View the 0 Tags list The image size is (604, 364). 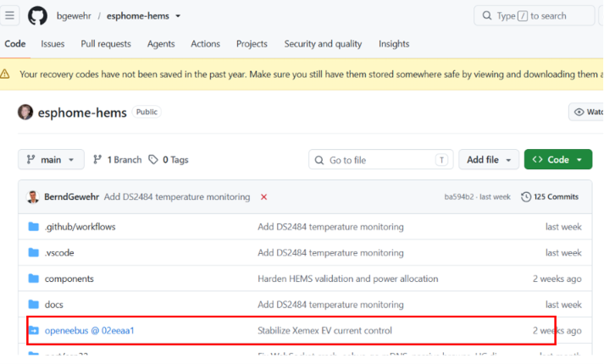(169, 160)
